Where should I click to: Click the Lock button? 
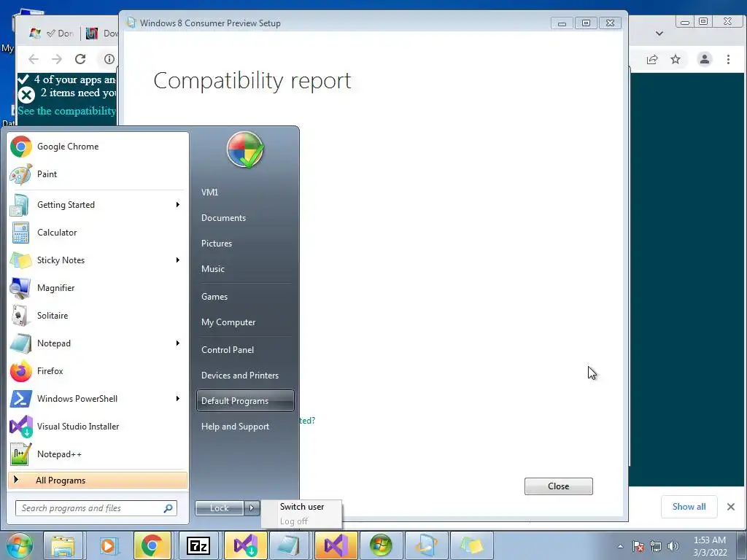click(x=220, y=508)
